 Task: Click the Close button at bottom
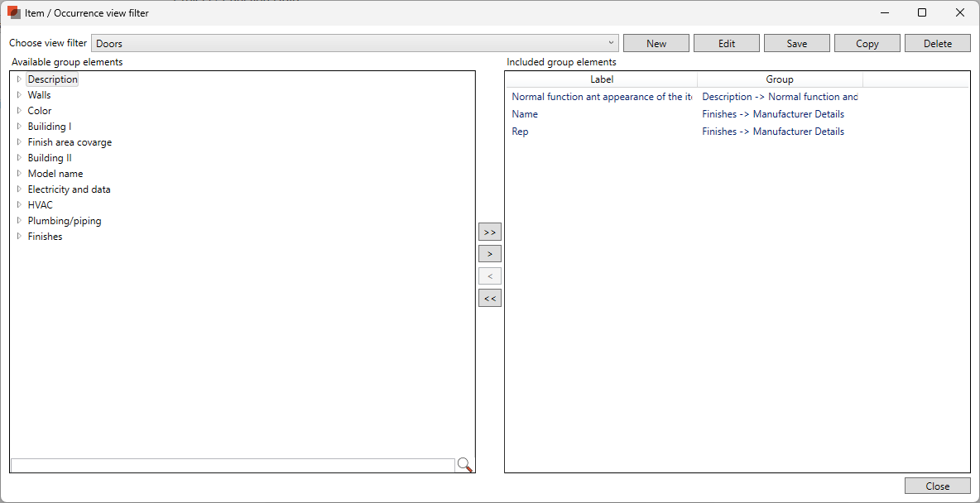pos(937,486)
